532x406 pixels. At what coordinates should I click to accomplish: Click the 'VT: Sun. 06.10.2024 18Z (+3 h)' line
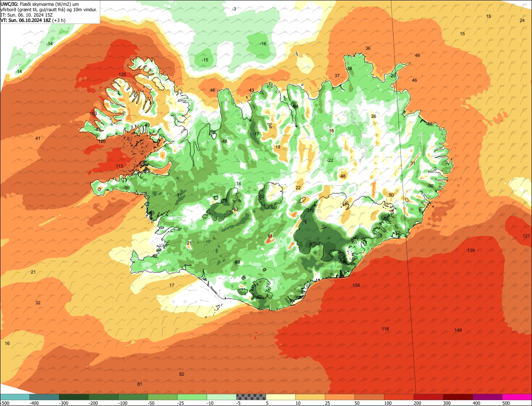coord(33,20)
